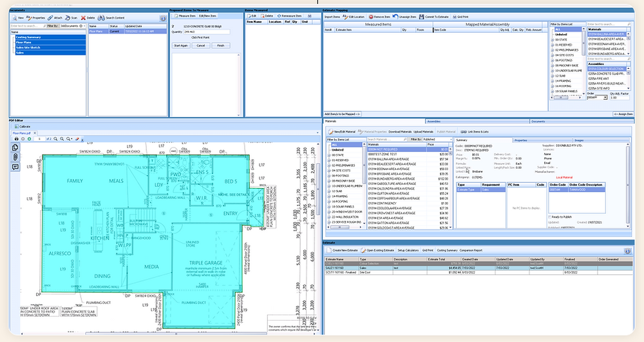Image resolution: width=644 pixels, height=342 pixels.
Task: Click Edit in Items Measured toolbar
Action: [252, 16]
